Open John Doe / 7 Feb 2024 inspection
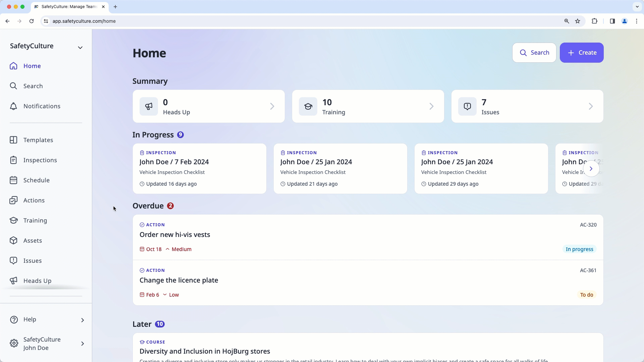 point(200,169)
